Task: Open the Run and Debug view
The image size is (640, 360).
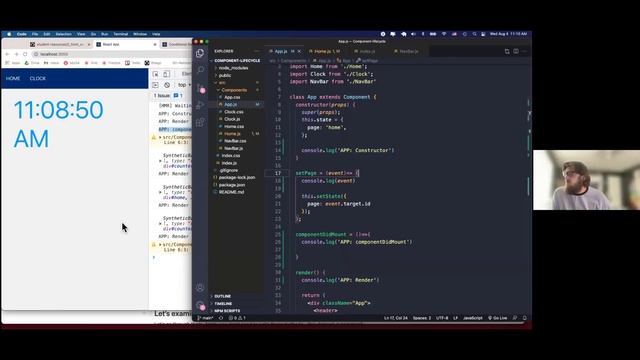Action: click(200, 105)
